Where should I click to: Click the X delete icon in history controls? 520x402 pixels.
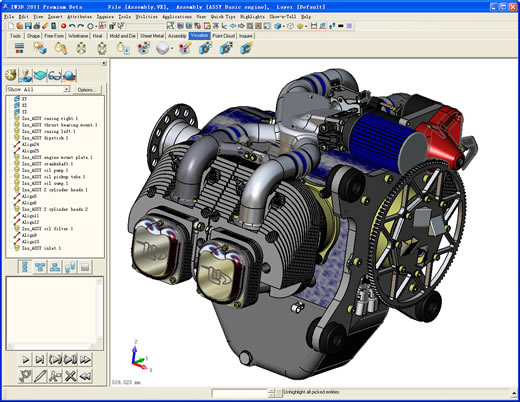(70, 376)
